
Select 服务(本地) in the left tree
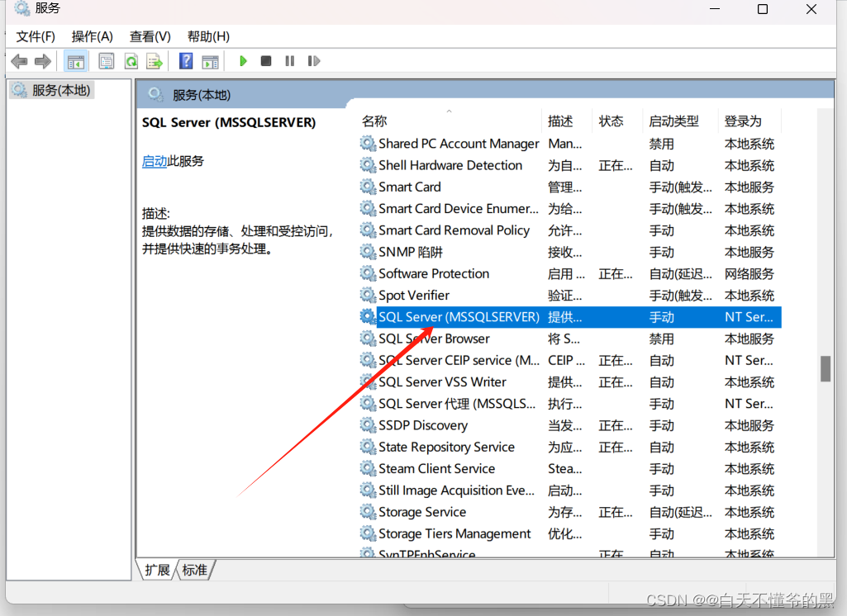52,90
